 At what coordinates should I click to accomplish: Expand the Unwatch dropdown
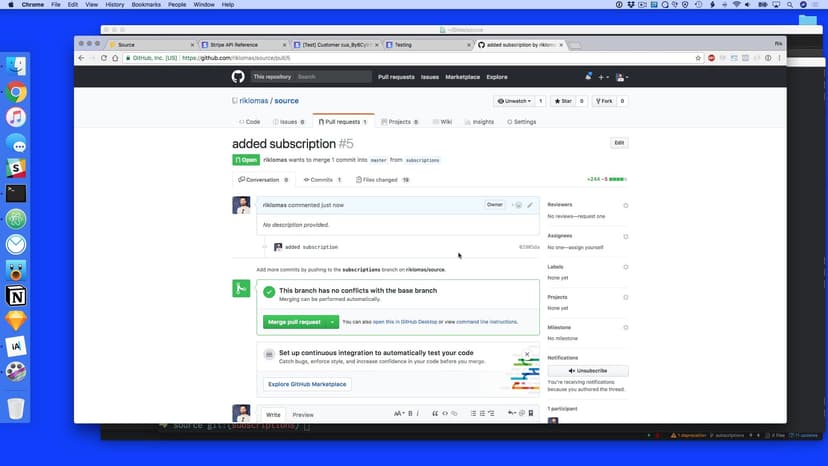[515, 101]
